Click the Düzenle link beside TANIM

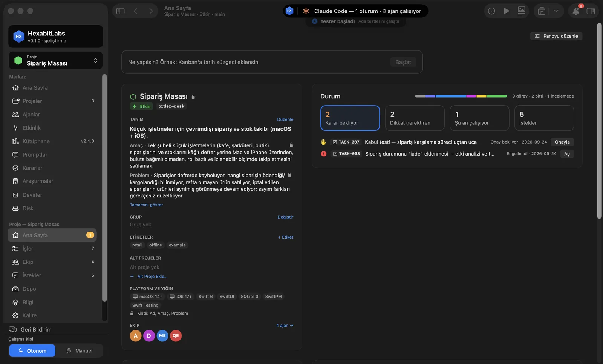tap(285, 119)
